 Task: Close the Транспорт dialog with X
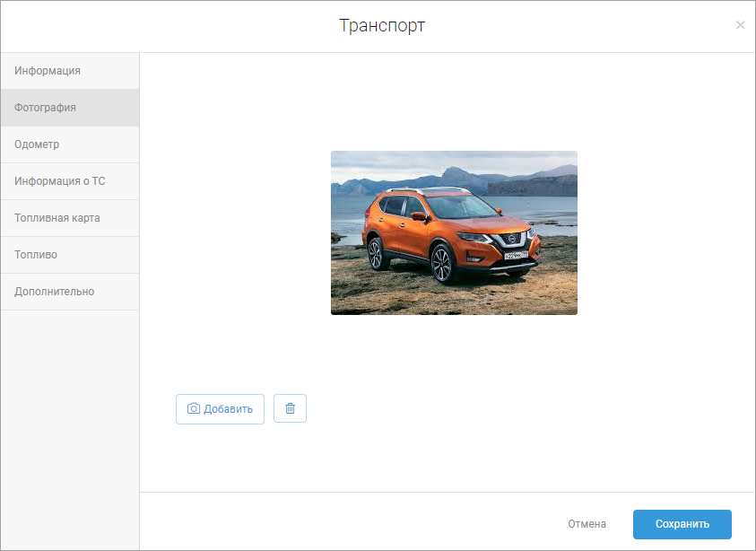pyautogui.click(x=740, y=25)
